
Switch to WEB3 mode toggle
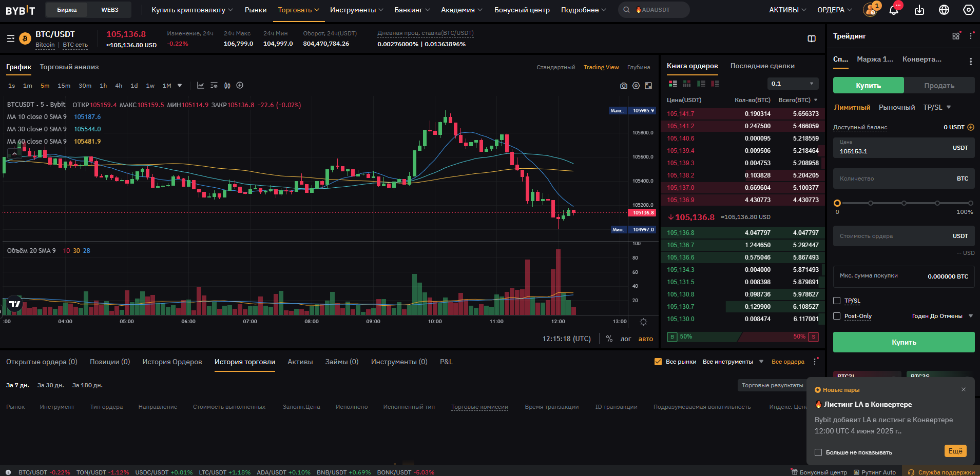(109, 10)
